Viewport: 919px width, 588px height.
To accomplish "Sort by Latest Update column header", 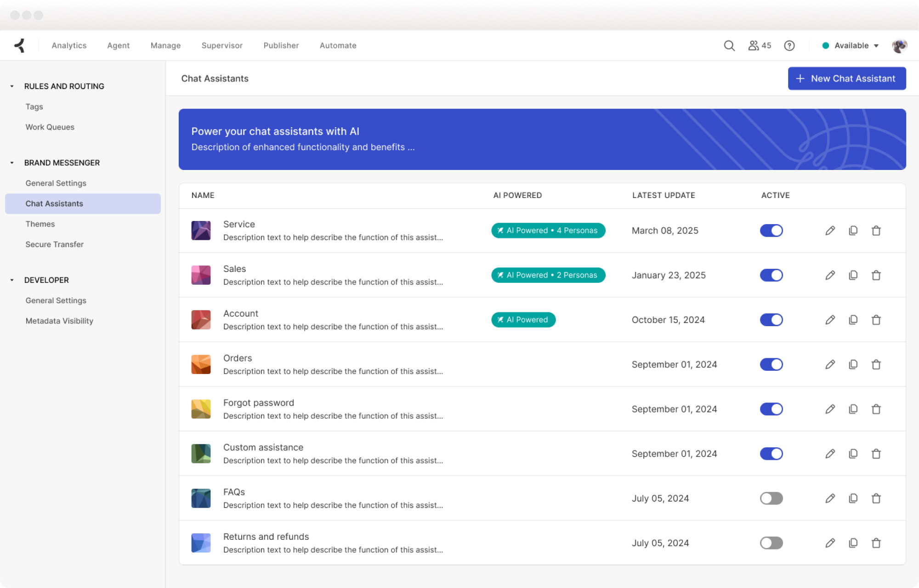I will coord(664,195).
